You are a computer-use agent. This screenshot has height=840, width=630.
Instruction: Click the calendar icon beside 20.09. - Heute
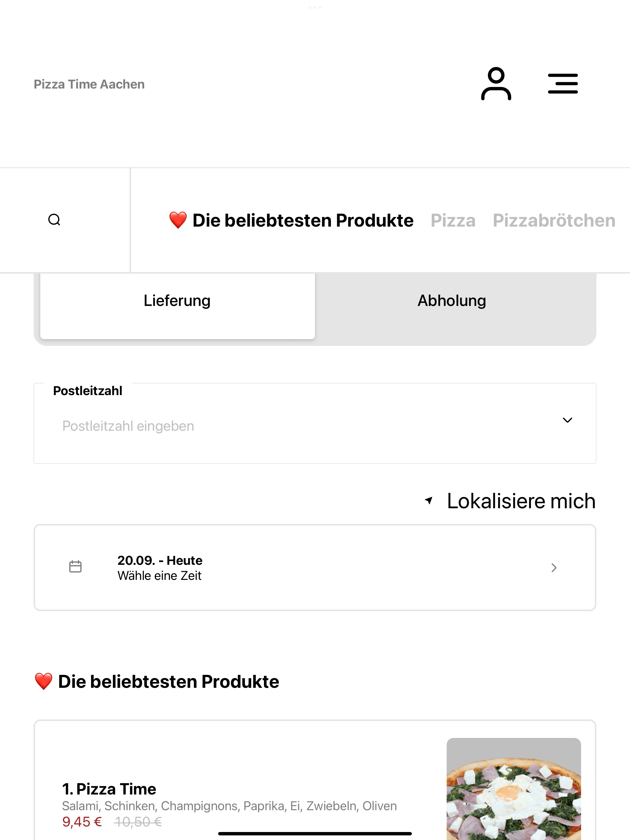(x=75, y=567)
